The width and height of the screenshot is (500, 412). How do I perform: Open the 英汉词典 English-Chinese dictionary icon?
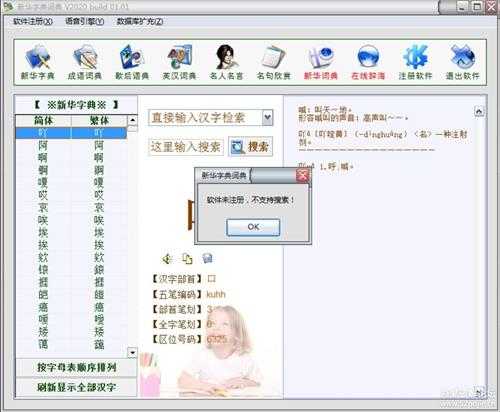tap(179, 62)
